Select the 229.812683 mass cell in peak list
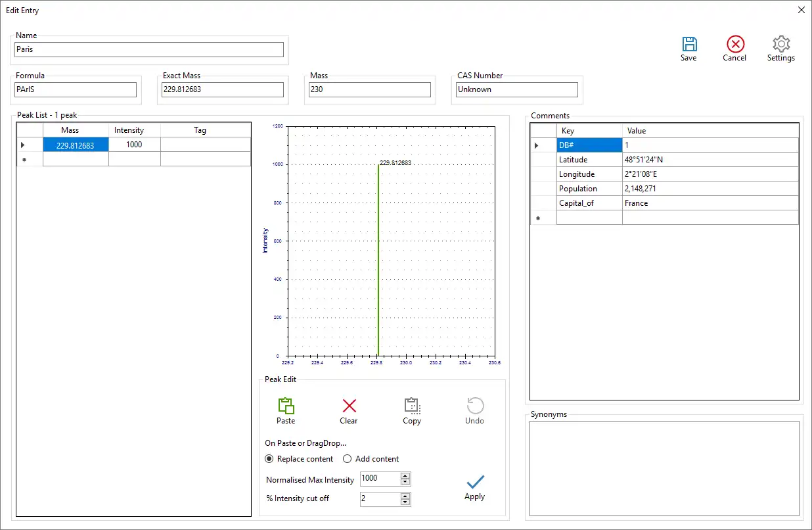This screenshot has height=530, width=812. tap(76, 145)
